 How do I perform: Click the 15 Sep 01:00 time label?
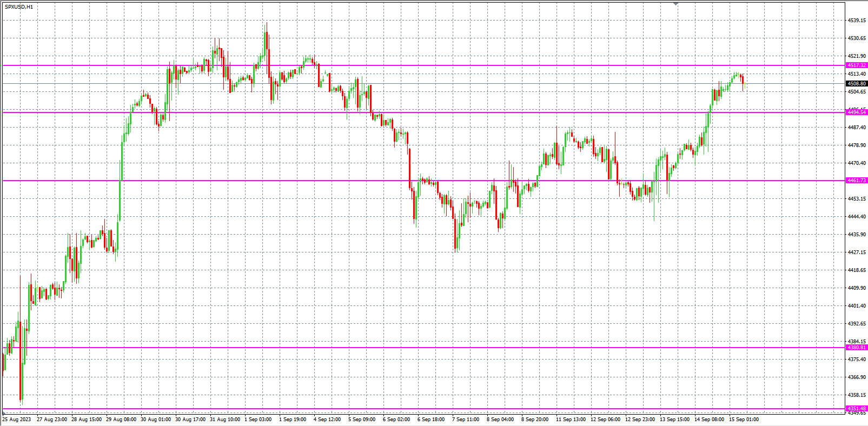coord(744,420)
